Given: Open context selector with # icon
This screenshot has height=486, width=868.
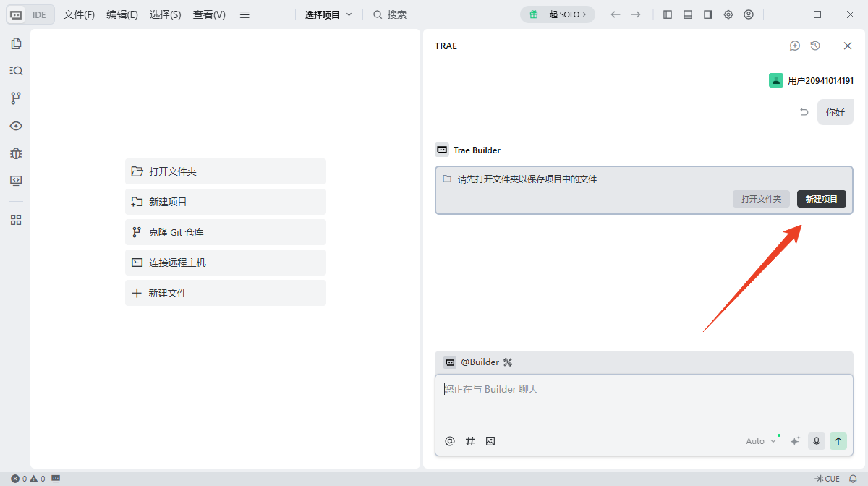Looking at the screenshot, I should [x=470, y=440].
